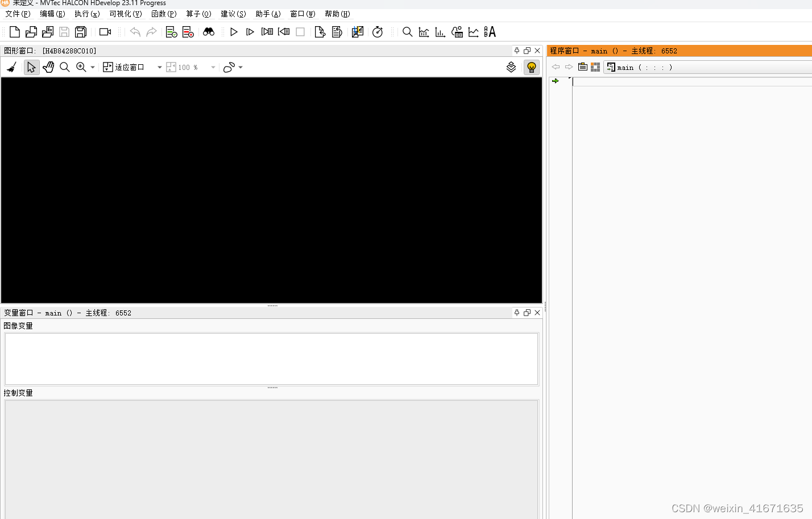The width and height of the screenshot is (812, 519).
Task: Expand the ROI shape tool dropdown arrow
Action: click(x=241, y=67)
